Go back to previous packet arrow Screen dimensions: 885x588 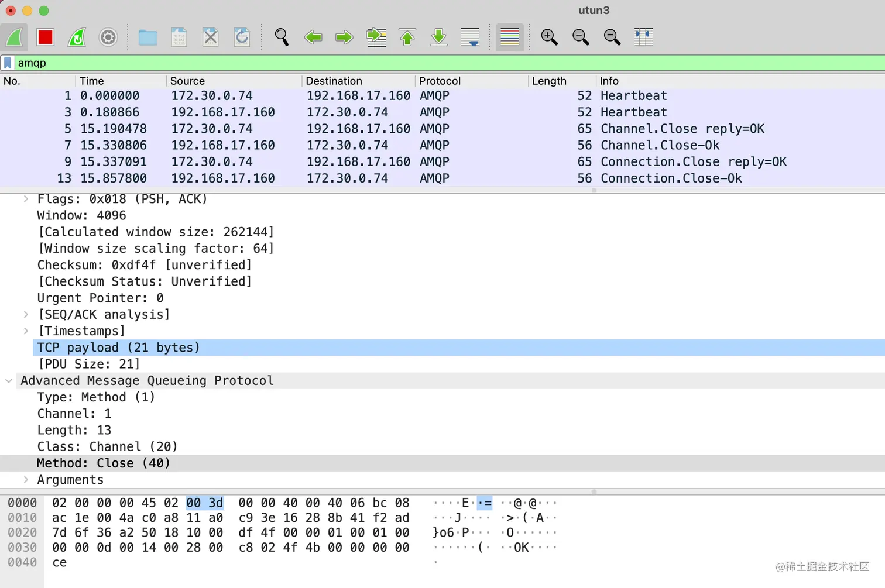click(313, 37)
